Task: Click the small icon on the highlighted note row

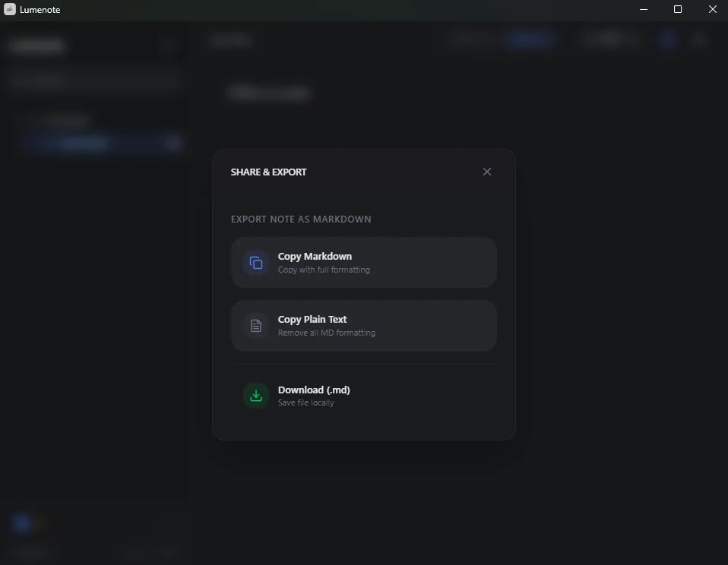Action: (173, 143)
